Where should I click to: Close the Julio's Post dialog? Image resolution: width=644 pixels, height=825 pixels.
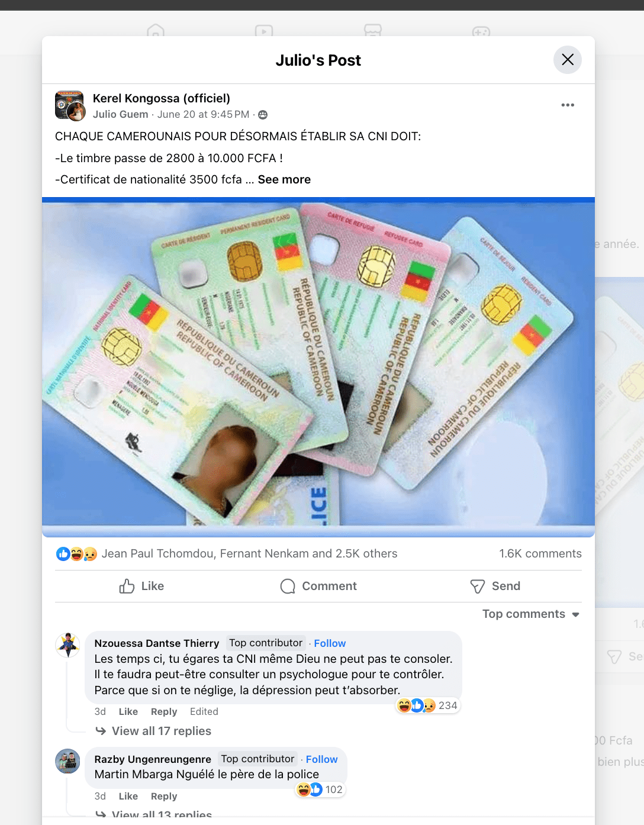[567, 60]
